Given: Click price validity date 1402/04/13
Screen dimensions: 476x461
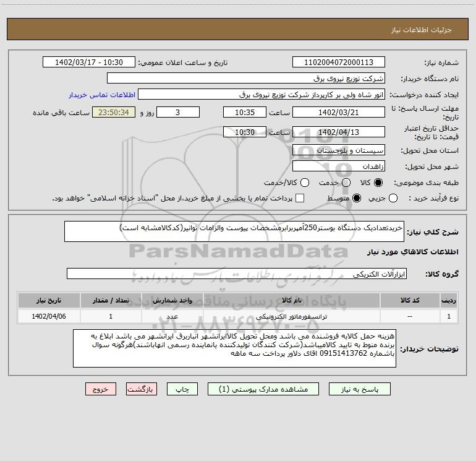Looking at the screenshot, I should click(339, 132).
